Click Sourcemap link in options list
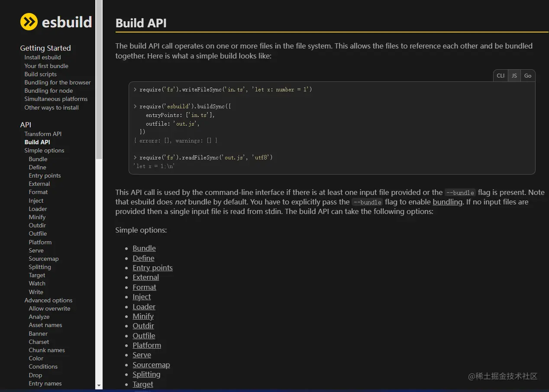Screen dimensions: 549x392 click(151, 365)
